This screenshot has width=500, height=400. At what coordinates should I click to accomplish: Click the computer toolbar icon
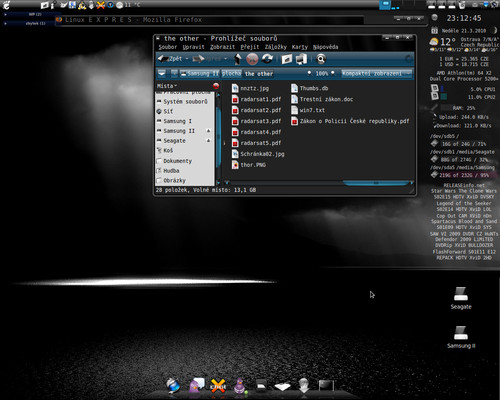coord(301,59)
